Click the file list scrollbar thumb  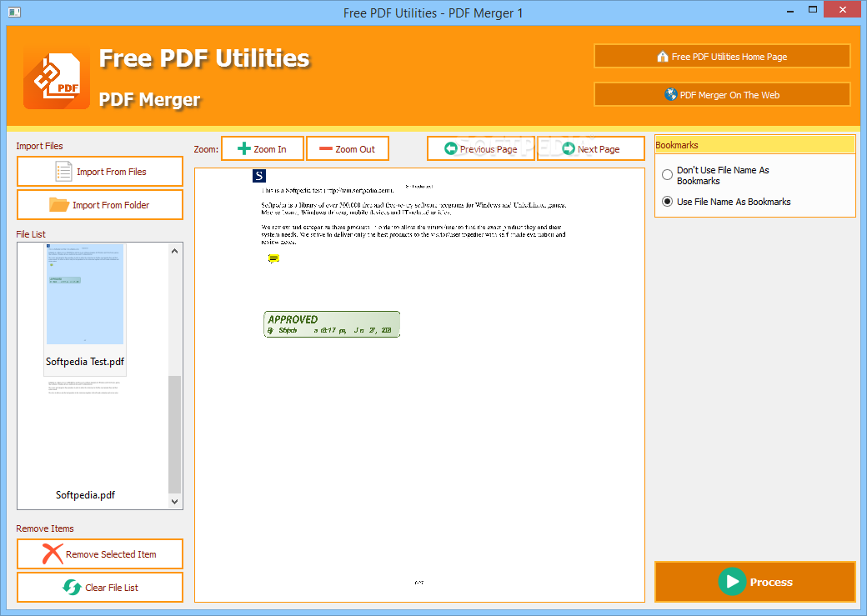coord(175,434)
